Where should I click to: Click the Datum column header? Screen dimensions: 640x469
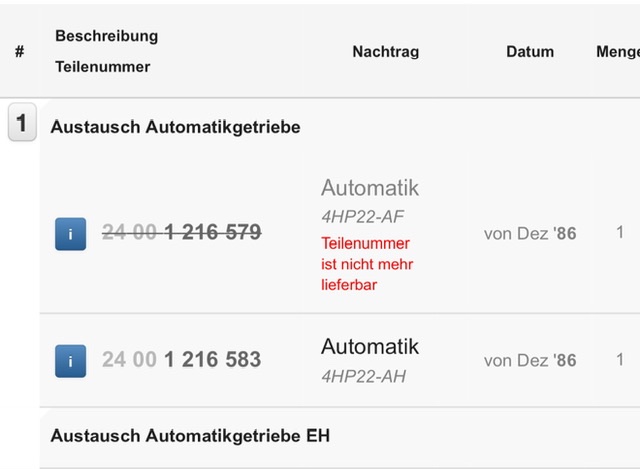point(530,51)
